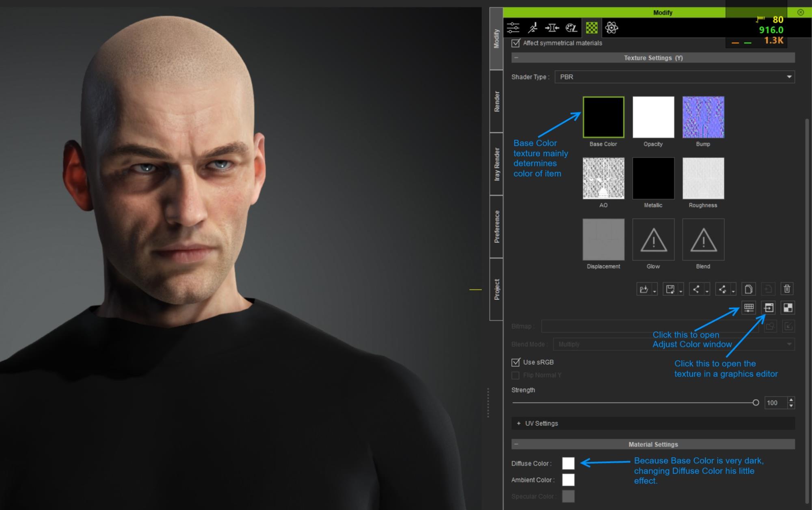Expand the UV Settings section
This screenshot has height=510, width=812.
(x=518, y=423)
